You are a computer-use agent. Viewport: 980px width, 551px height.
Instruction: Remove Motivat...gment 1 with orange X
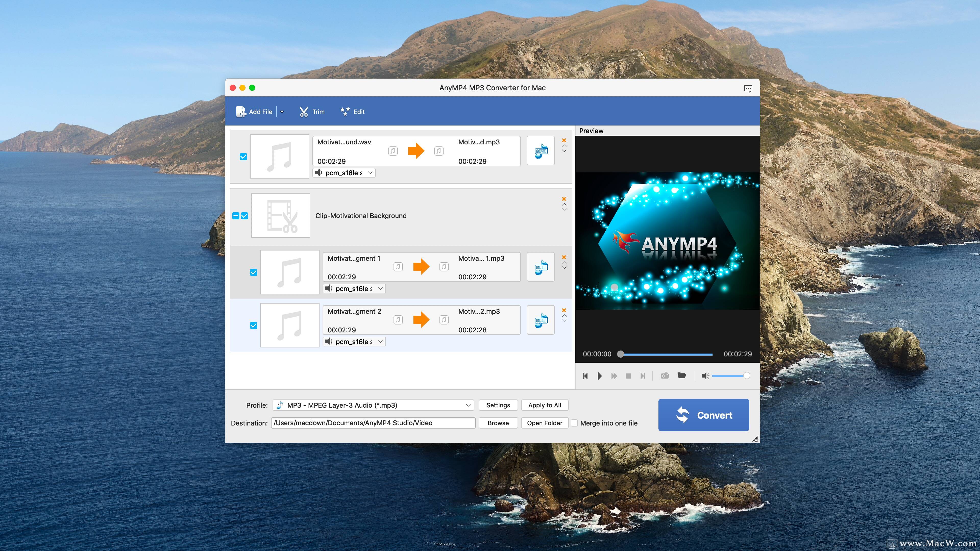point(564,257)
